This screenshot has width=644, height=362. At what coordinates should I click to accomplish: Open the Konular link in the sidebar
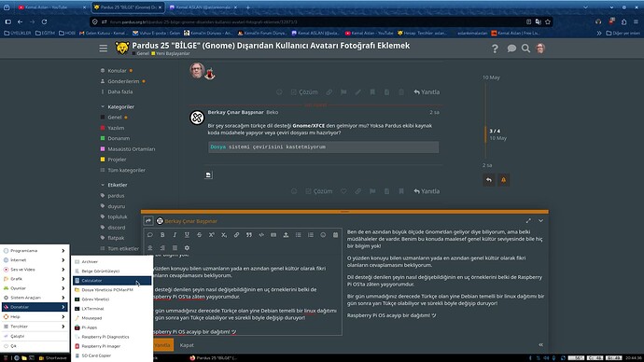pos(117,71)
